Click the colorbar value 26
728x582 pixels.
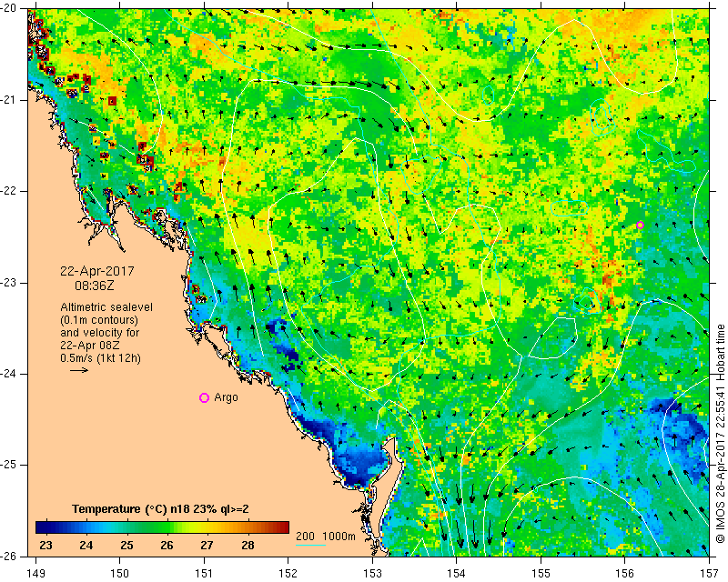click(167, 546)
